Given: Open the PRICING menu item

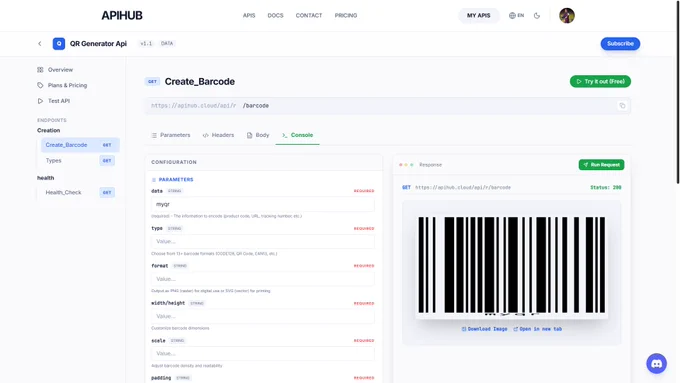Looking at the screenshot, I should pyautogui.click(x=346, y=16).
